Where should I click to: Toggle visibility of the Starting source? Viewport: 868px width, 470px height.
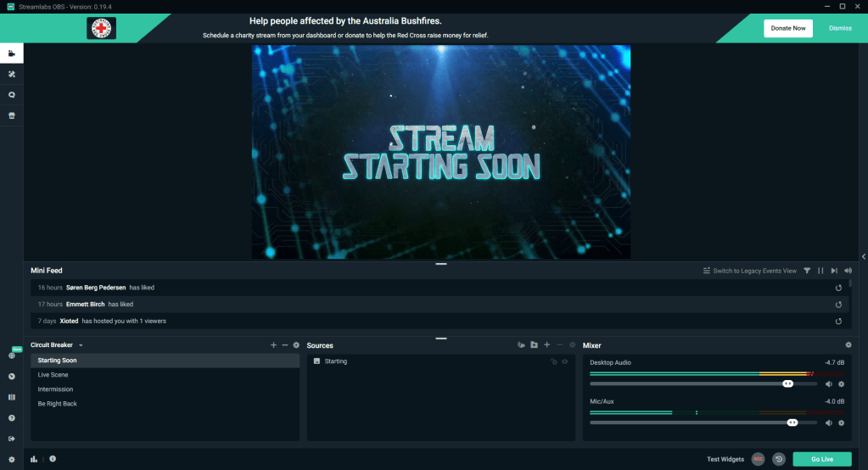point(564,361)
